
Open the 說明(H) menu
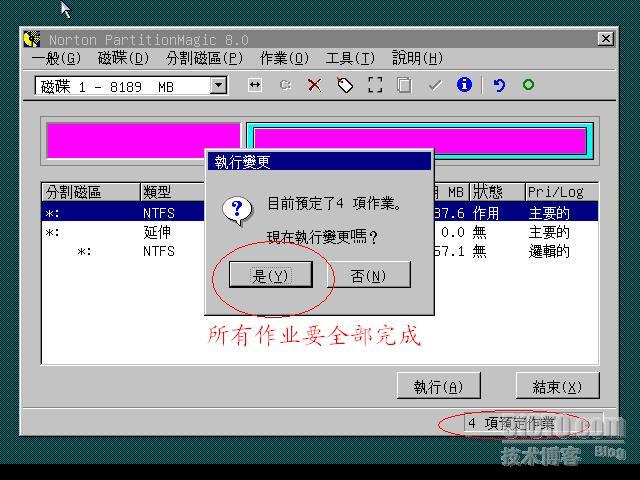coord(418,58)
